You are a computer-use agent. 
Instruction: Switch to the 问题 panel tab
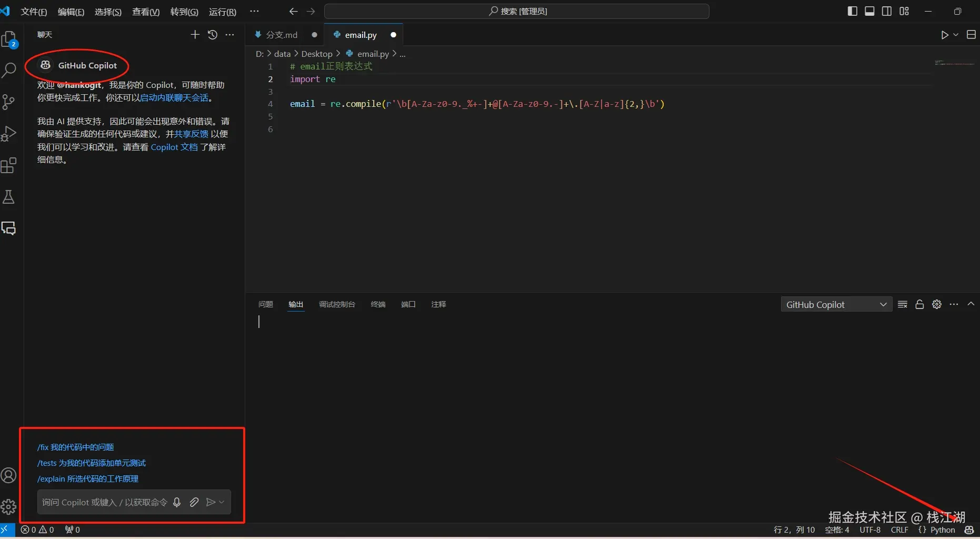tap(266, 304)
